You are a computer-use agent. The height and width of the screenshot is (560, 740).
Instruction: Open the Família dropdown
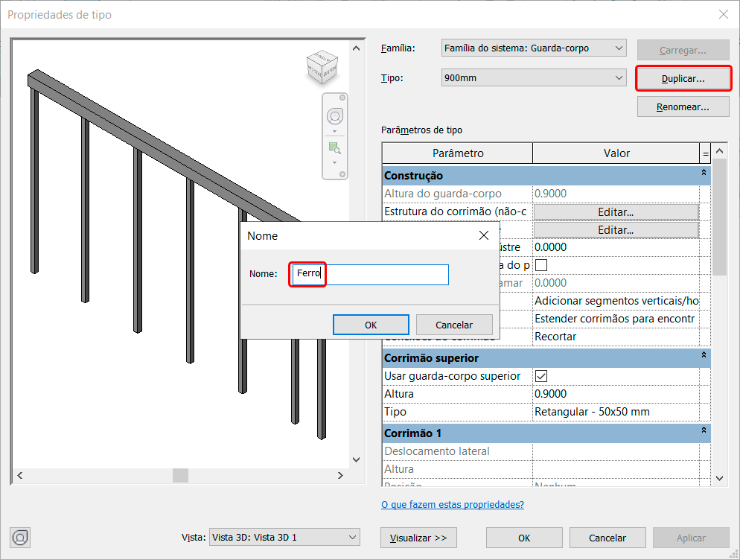534,48
